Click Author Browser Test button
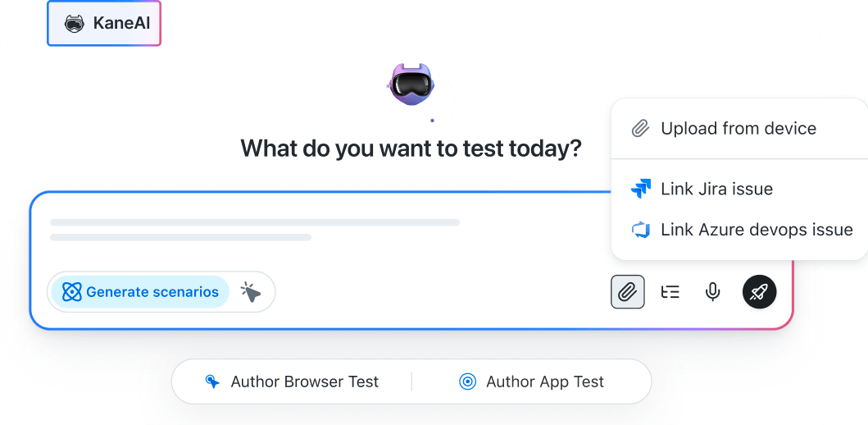Image resolution: width=868 pixels, height=425 pixels. pos(304,382)
